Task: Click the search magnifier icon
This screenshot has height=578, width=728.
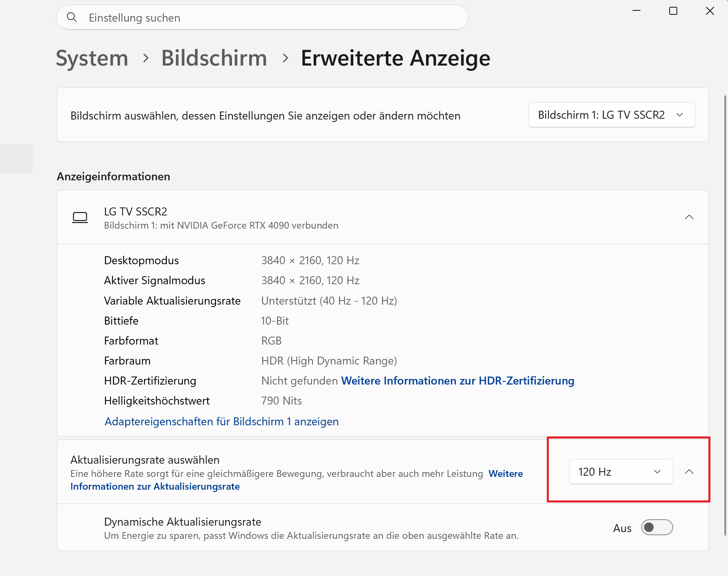Action: (72, 17)
